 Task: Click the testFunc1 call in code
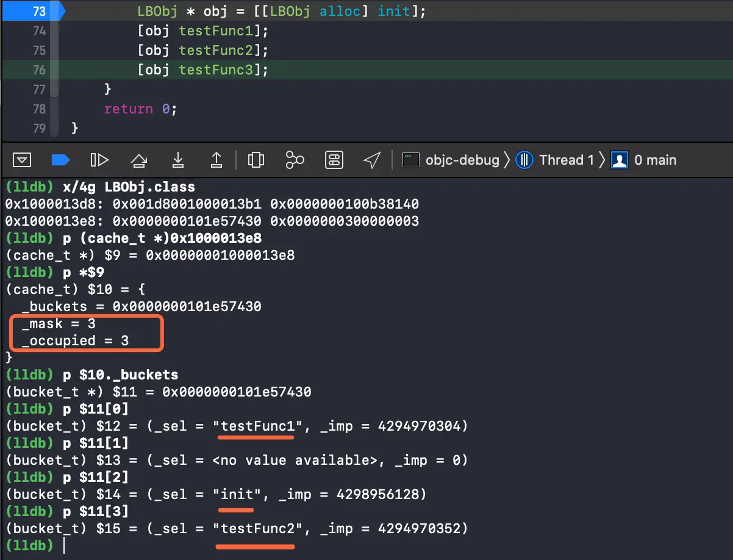pos(215,31)
